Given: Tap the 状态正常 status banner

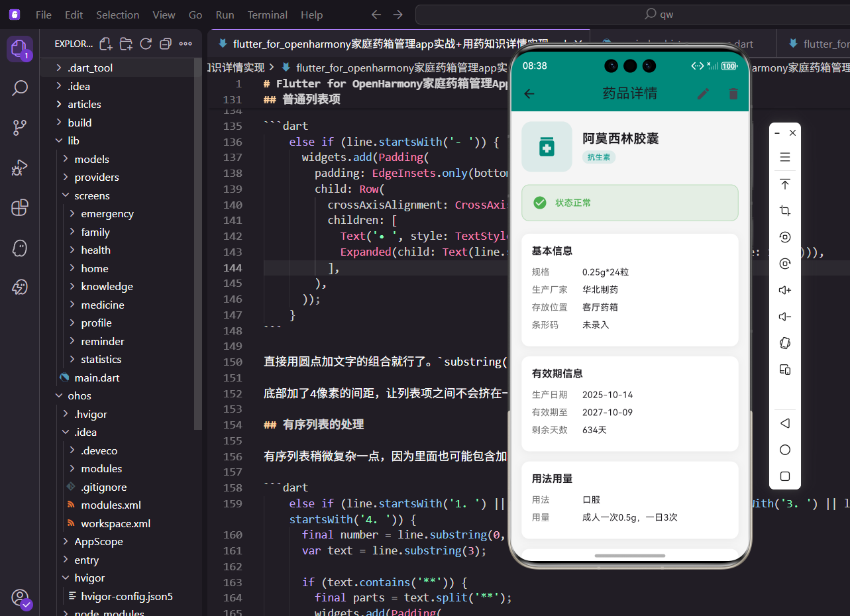Looking at the screenshot, I should click(629, 203).
